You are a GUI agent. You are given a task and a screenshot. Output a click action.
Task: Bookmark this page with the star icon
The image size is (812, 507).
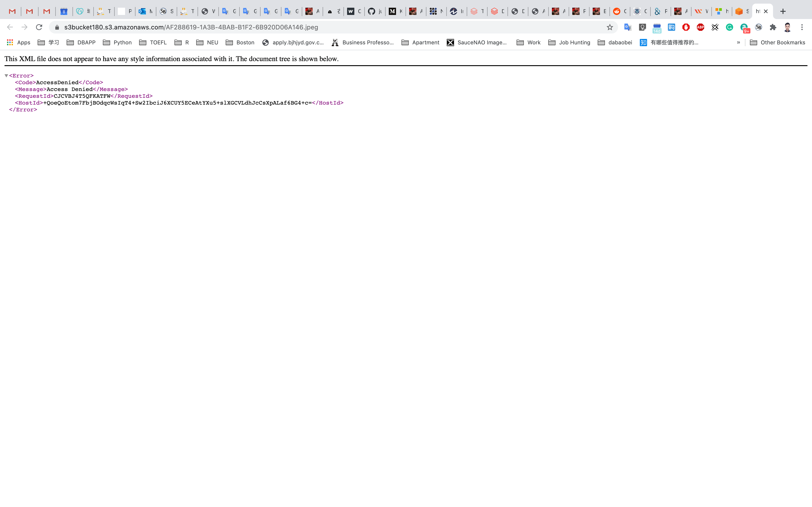pos(610,27)
